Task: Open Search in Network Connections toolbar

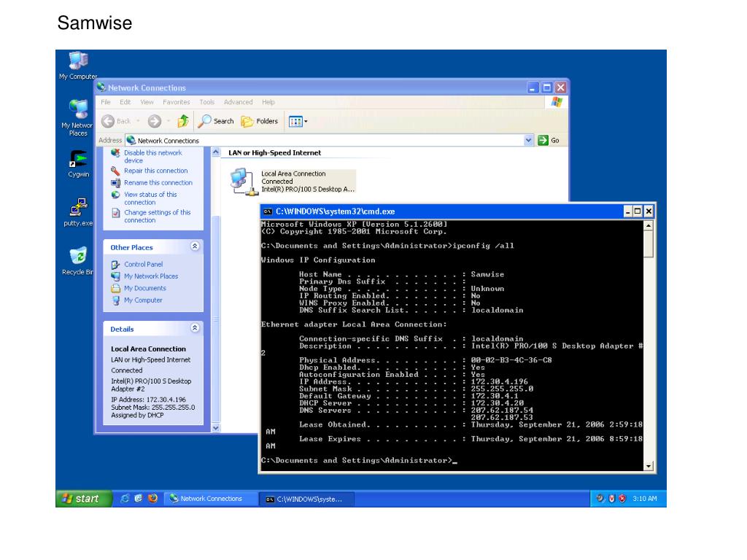Action: click(x=216, y=122)
